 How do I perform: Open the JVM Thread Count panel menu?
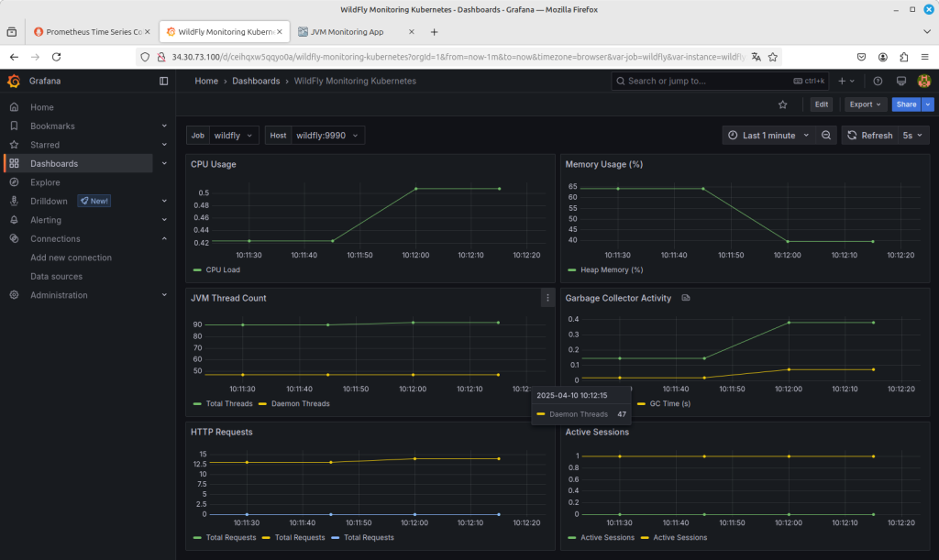click(547, 298)
